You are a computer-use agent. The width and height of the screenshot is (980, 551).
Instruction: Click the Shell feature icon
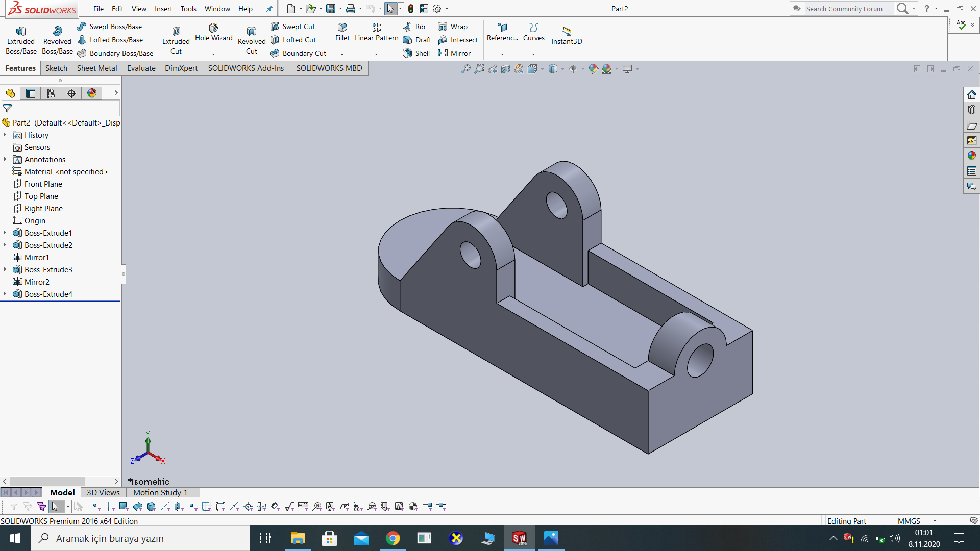click(408, 53)
